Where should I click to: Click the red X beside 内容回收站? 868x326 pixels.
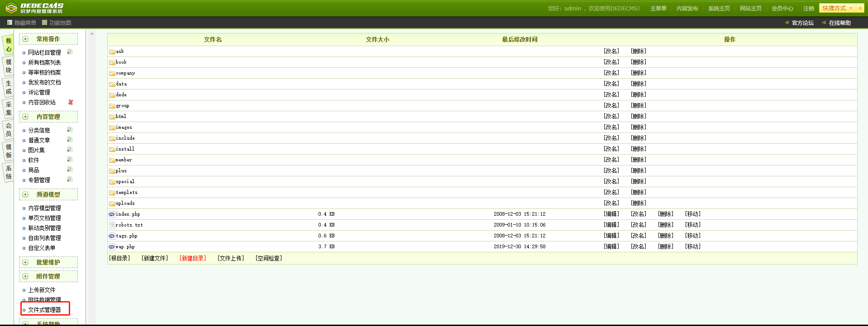71,102
